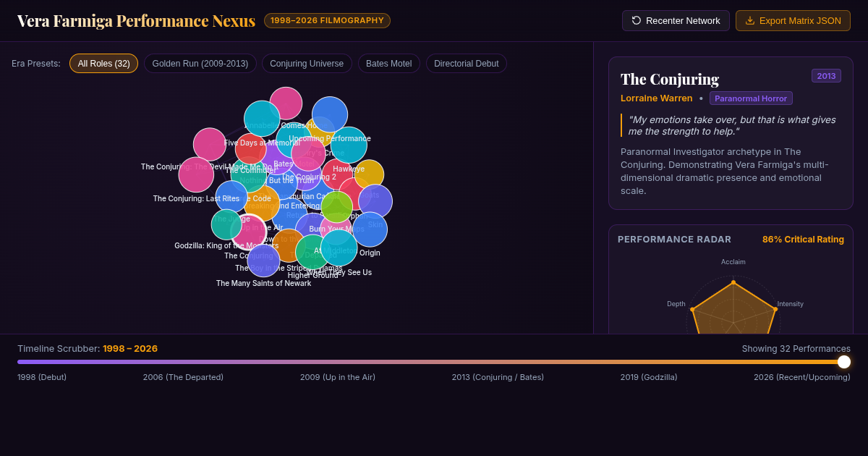Click the Lorraine Warren character name

click(x=656, y=98)
